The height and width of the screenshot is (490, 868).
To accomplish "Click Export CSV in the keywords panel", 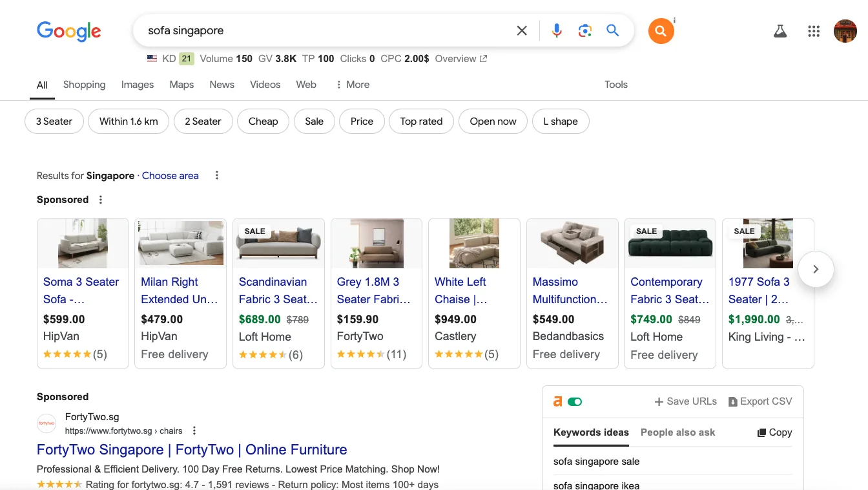I will click(759, 401).
